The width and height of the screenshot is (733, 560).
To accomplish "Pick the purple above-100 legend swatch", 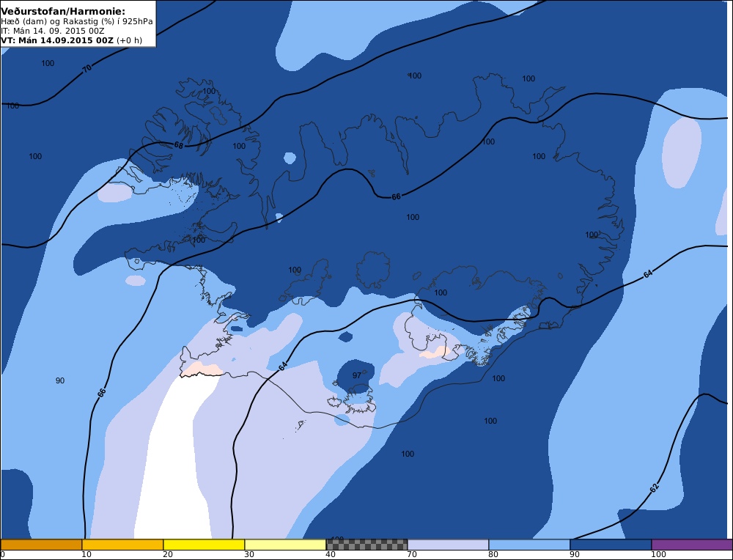I will click(x=692, y=545).
